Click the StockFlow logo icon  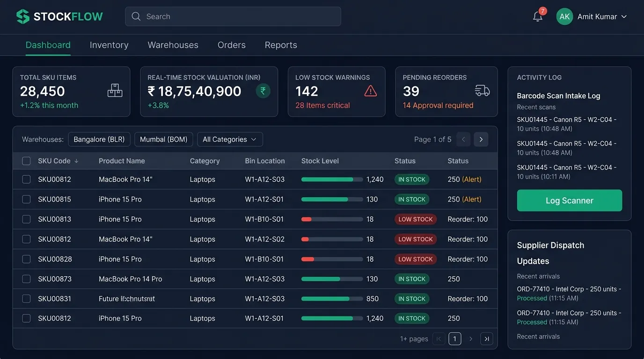tap(22, 16)
